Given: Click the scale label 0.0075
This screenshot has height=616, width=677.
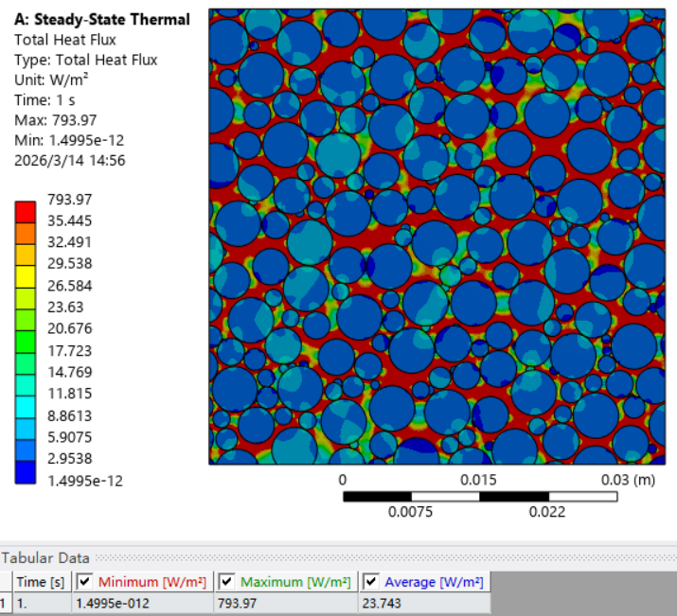Looking at the screenshot, I should [410, 512].
